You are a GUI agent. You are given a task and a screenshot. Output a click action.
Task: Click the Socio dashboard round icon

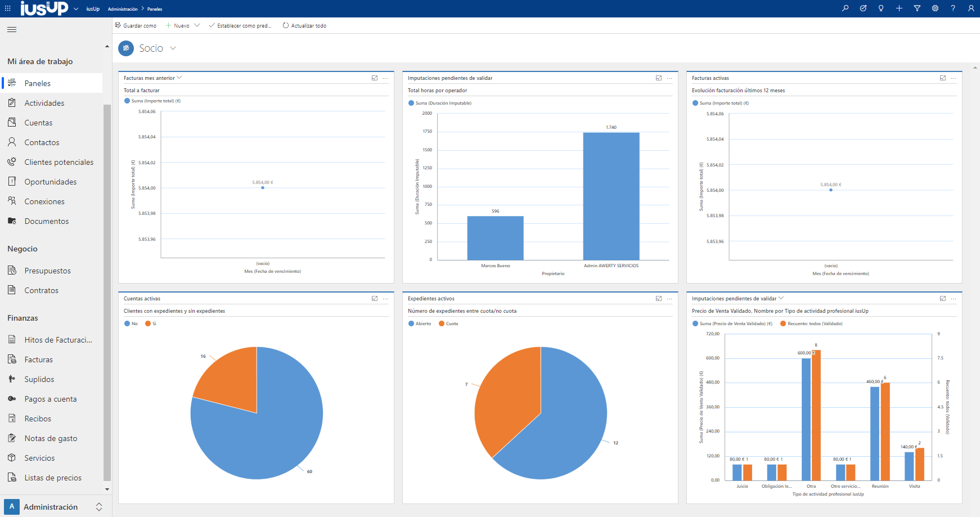126,48
